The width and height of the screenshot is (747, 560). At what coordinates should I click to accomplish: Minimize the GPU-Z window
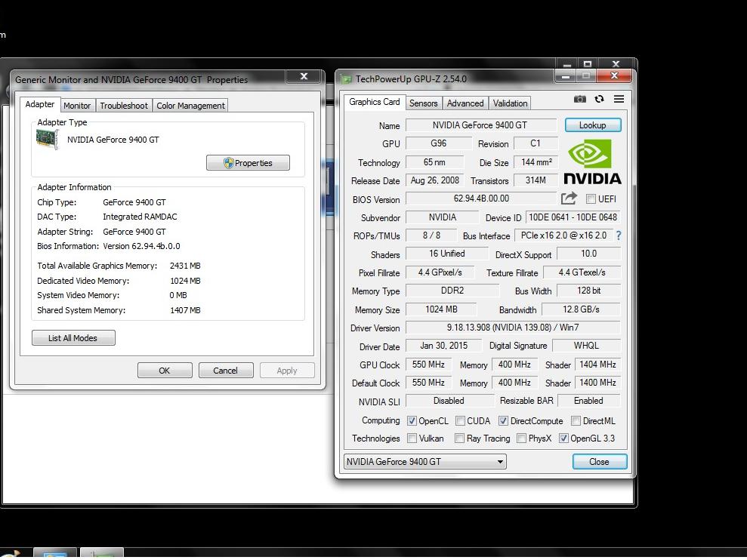click(x=566, y=76)
